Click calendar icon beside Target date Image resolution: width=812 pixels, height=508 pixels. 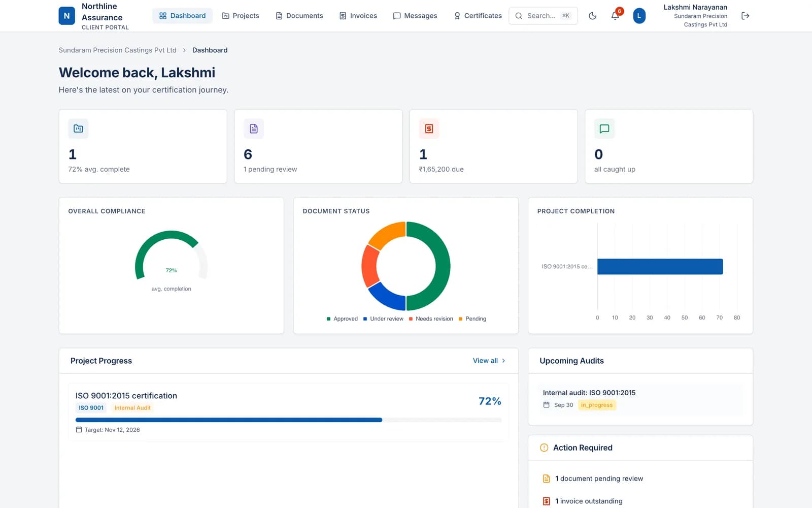pyautogui.click(x=79, y=430)
